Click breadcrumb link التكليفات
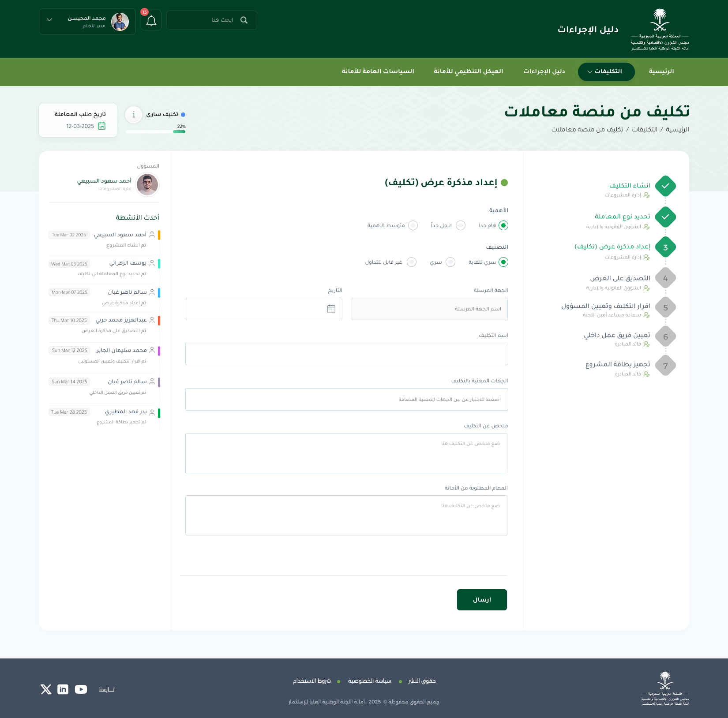728x718 pixels. tap(645, 129)
